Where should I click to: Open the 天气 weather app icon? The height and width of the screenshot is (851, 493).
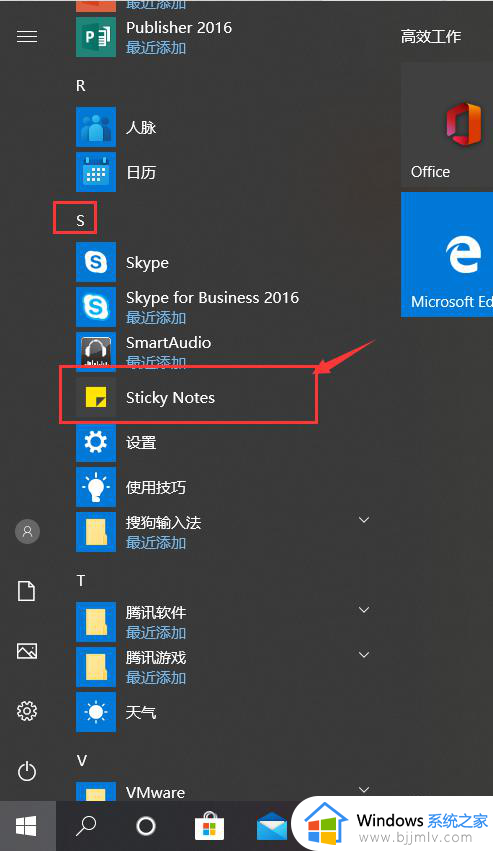tap(96, 712)
